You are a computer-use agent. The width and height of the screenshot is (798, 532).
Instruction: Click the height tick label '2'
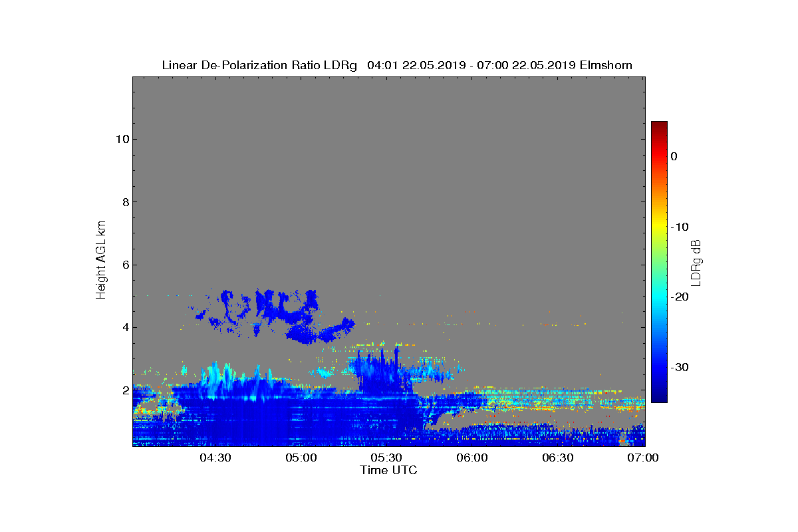124,390
